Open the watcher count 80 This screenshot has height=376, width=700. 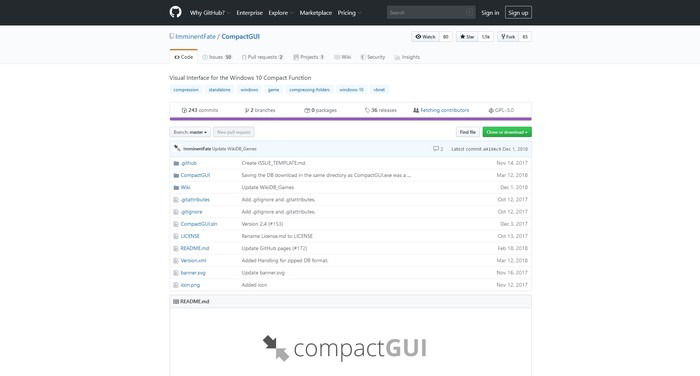(446, 37)
